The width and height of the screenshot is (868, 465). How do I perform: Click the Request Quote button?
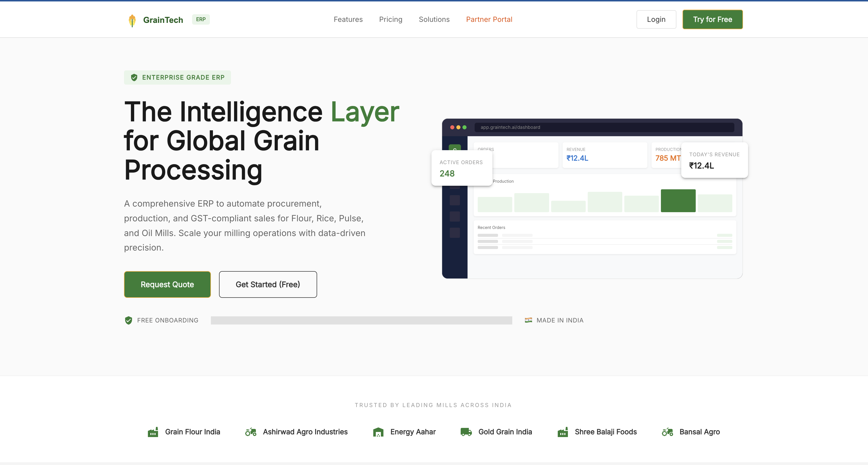coord(167,284)
